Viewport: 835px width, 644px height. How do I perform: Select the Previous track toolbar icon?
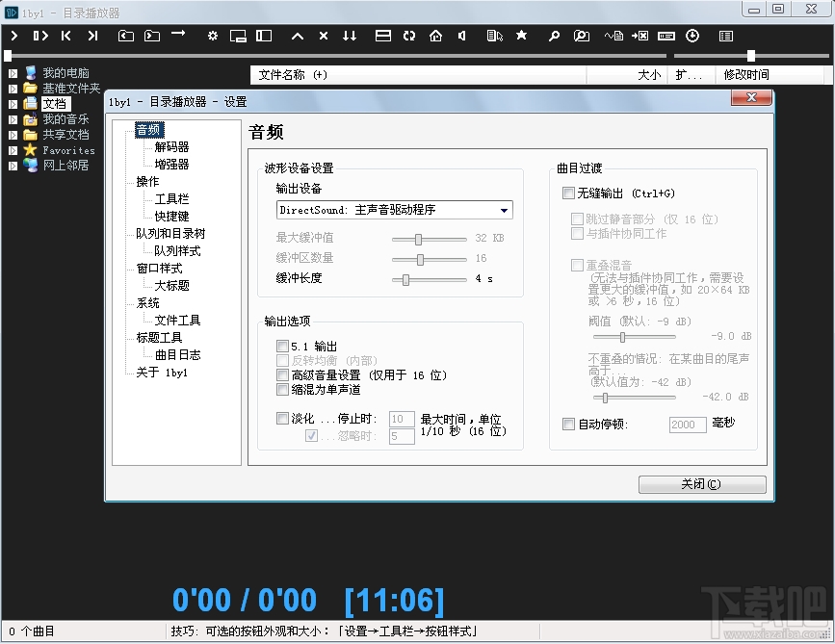click(66, 36)
